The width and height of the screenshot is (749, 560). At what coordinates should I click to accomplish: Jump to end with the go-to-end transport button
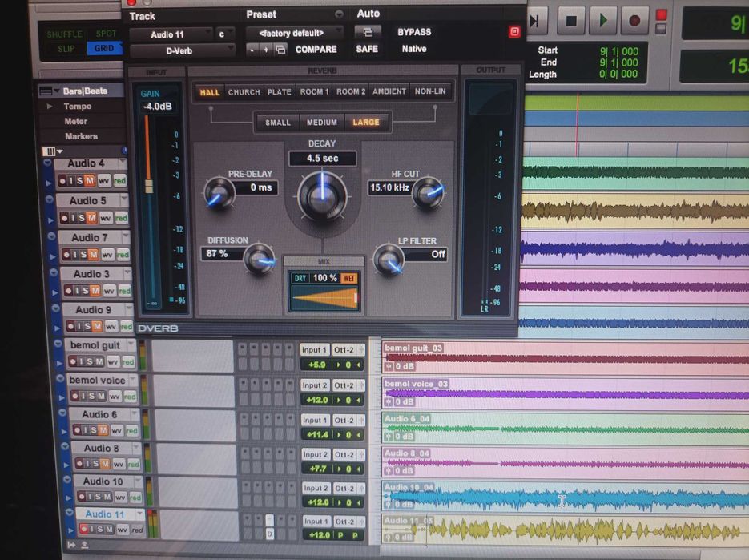[x=535, y=21]
